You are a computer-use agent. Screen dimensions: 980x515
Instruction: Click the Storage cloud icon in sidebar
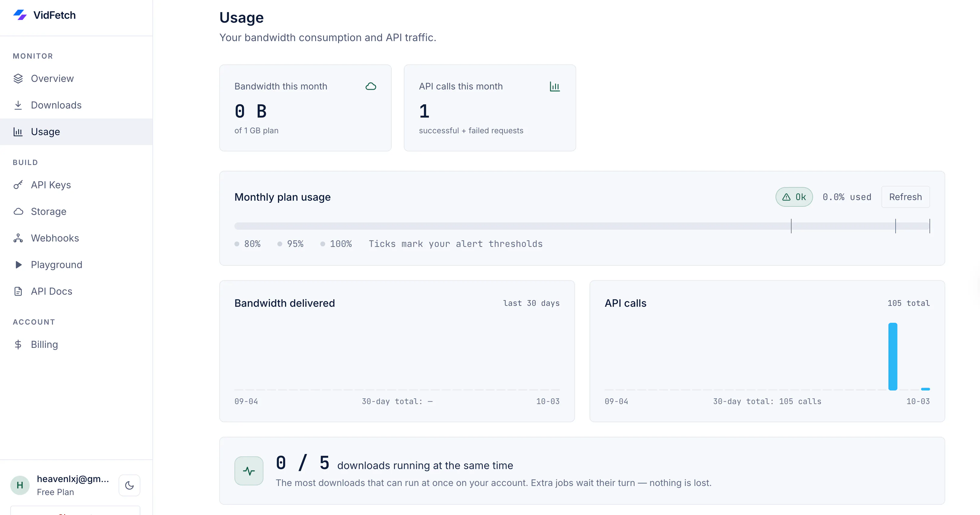(x=18, y=212)
